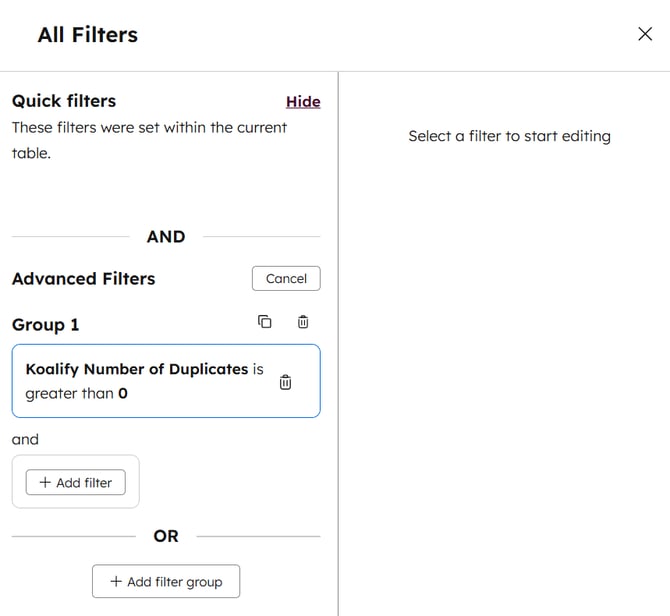670x616 pixels.
Task: Click the plus icon in Add filter
Action: click(44, 482)
